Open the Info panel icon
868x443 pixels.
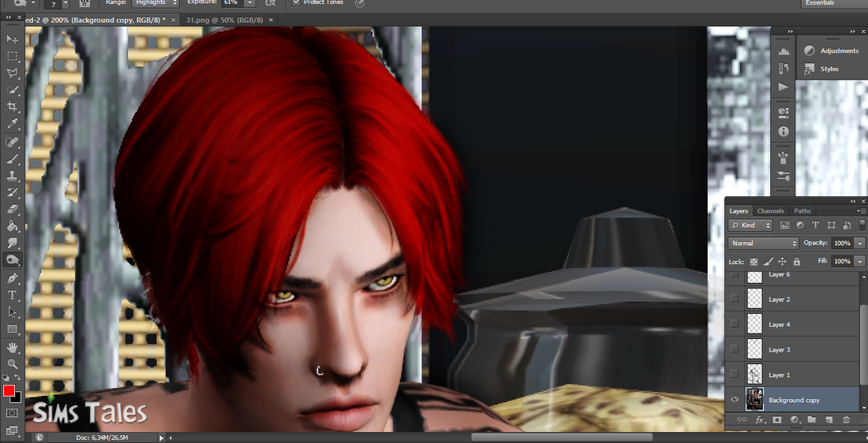pyautogui.click(x=784, y=132)
